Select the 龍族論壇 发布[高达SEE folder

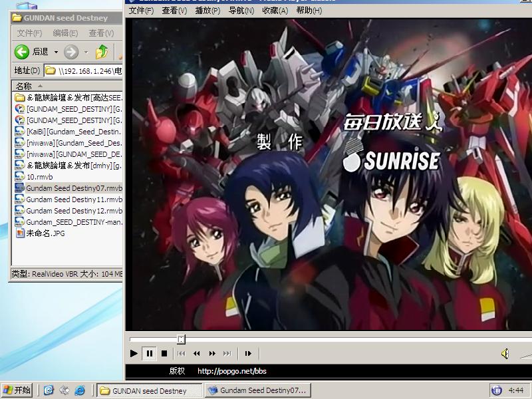coord(68,98)
